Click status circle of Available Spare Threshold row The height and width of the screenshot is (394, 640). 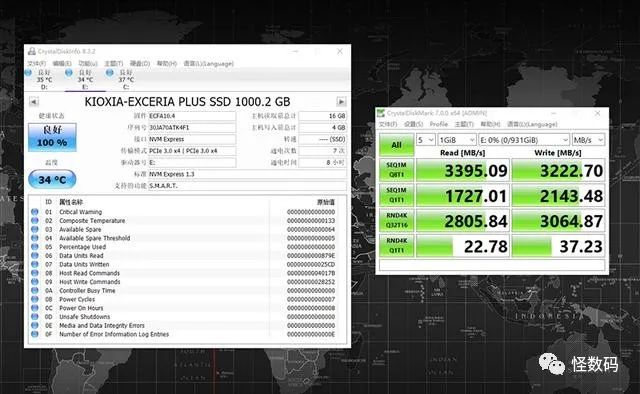35,238
